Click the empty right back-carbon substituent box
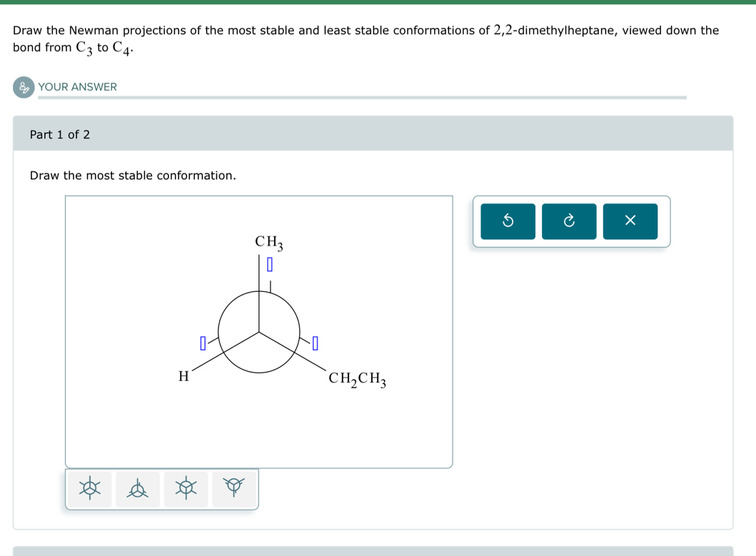Viewport: 756px width, 556px height. (x=316, y=343)
